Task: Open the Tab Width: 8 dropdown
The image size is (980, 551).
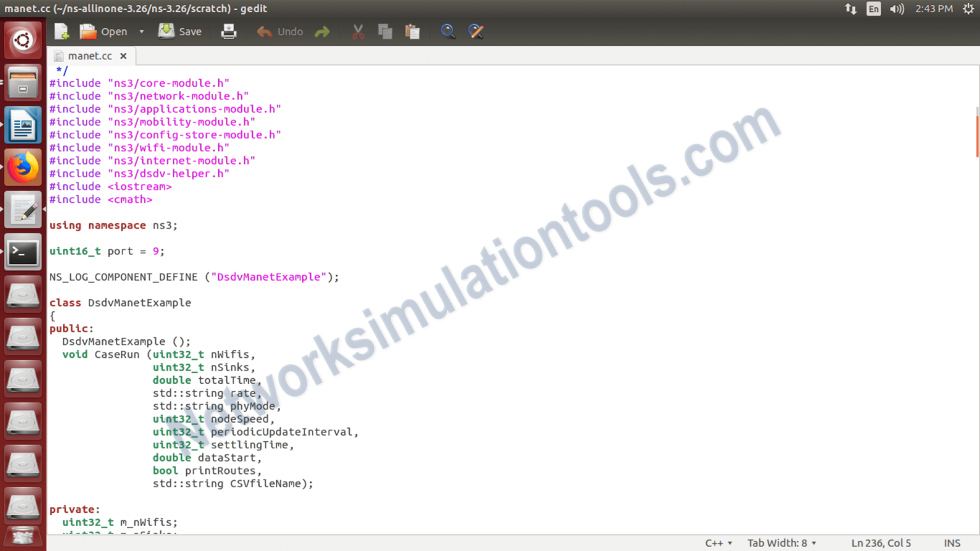Action: 780,543
